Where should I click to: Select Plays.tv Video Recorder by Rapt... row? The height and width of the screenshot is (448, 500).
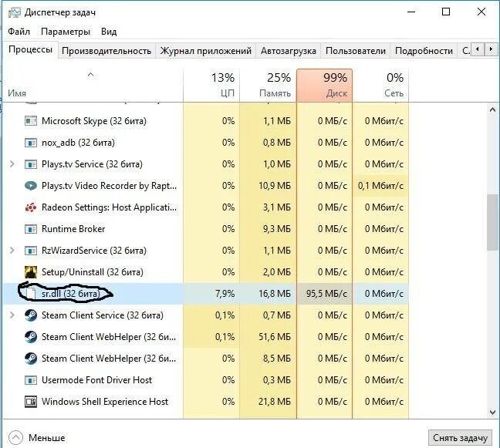click(206, 185)
